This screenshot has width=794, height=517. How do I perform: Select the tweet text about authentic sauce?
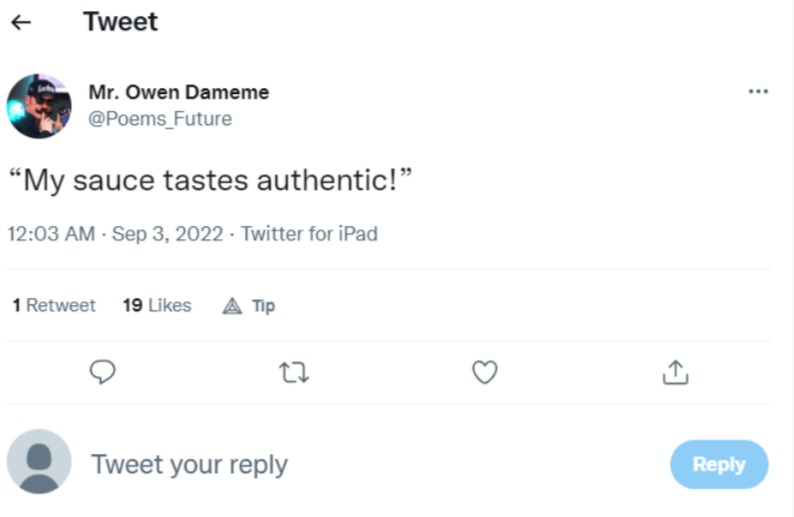click(211, 180)
